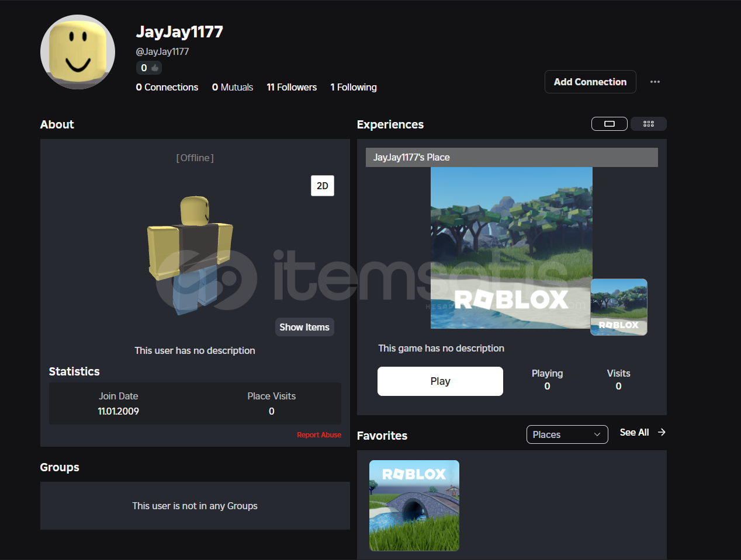The image size is (741, 560).
Task: Click the Join Date 11.01.2009 value
Action: point(118,411)
